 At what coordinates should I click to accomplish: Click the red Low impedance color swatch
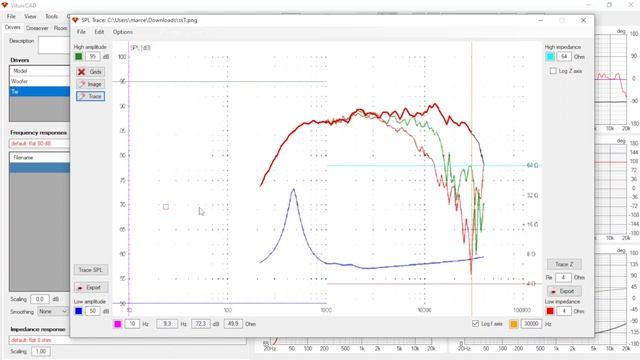click(550, 311)
